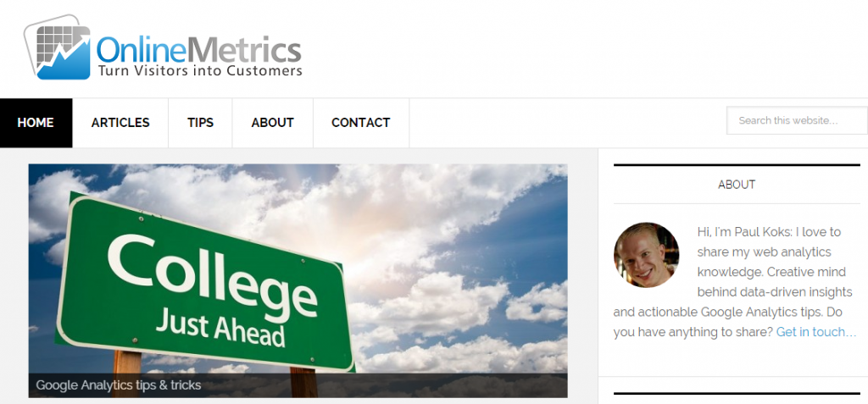Click the OnlineMetrics wordmark text
The width and height of the screenshot is (868, 404).
198,50
